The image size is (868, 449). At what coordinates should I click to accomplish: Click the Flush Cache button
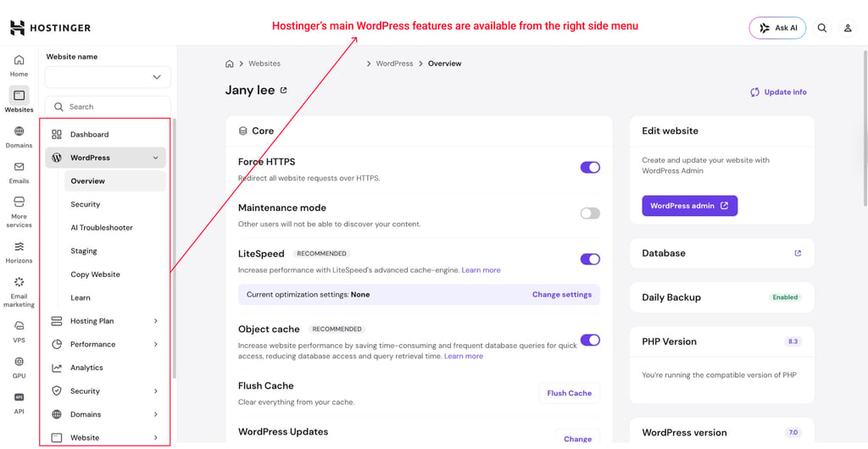pos(569,393)
